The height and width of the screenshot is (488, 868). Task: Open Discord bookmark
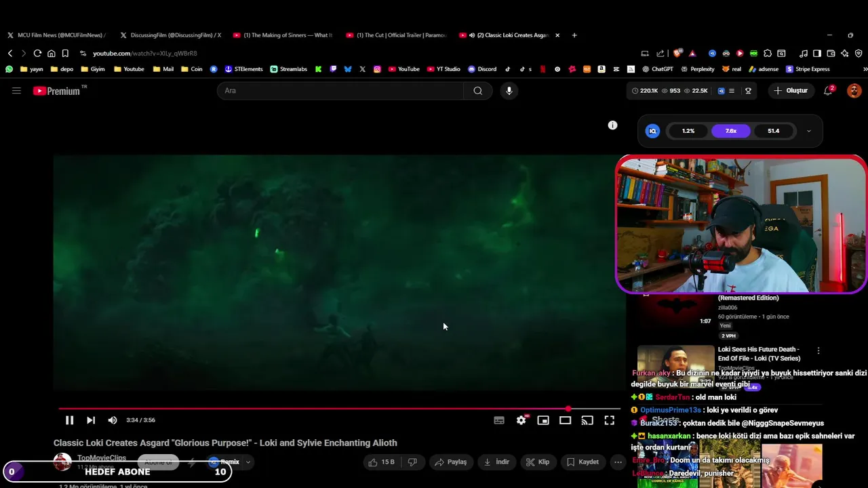(x=482, y=69)
